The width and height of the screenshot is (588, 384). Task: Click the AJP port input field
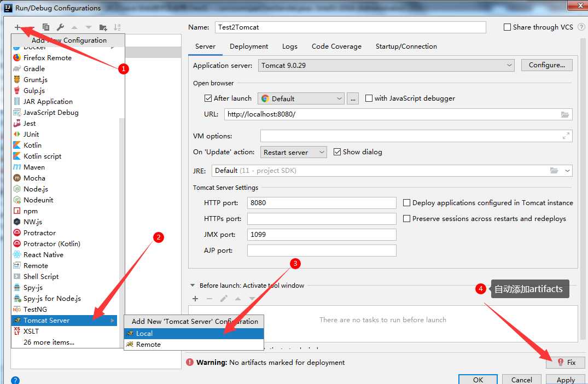(322, 251)
